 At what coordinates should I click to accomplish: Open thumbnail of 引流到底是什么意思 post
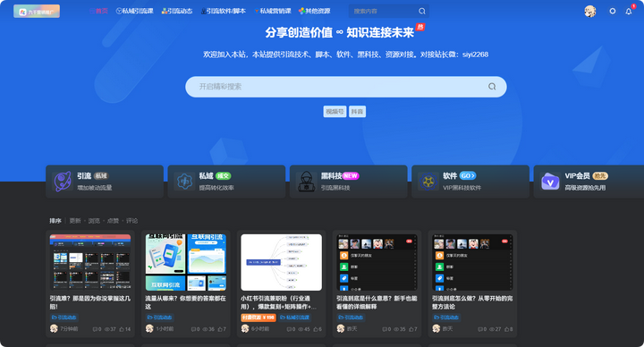click(377, 262)
